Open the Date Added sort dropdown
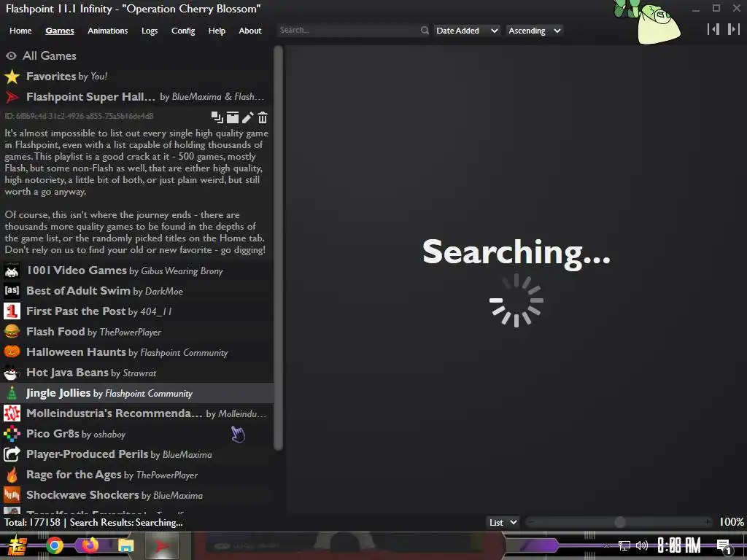Image resolution: width=747 pixels, height=560 pixels. point(466,31)
